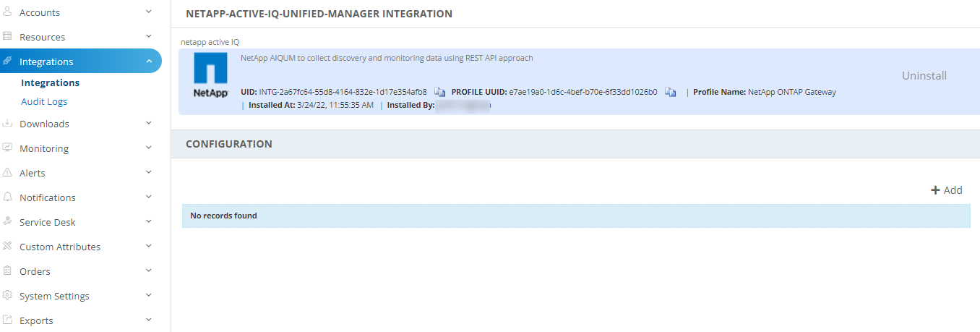Expand the Accounts menu chevron
980x332 pixels.
[149, 12]
